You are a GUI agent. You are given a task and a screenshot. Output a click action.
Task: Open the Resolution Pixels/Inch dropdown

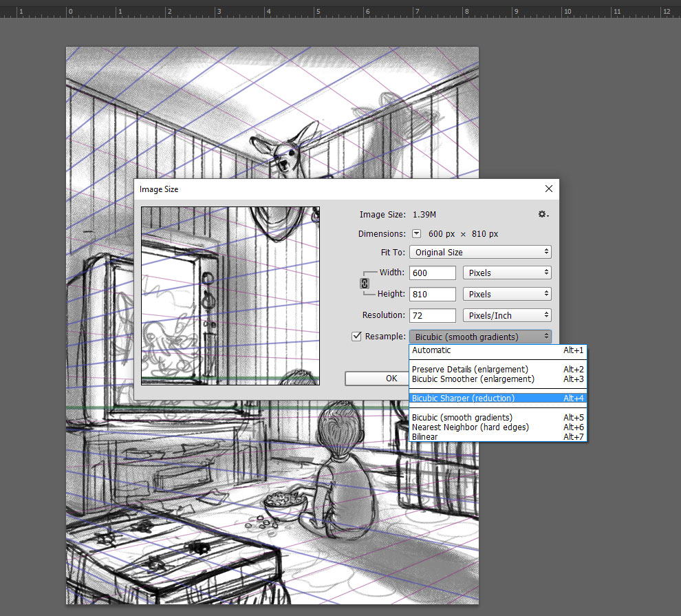tap(507, 316)
